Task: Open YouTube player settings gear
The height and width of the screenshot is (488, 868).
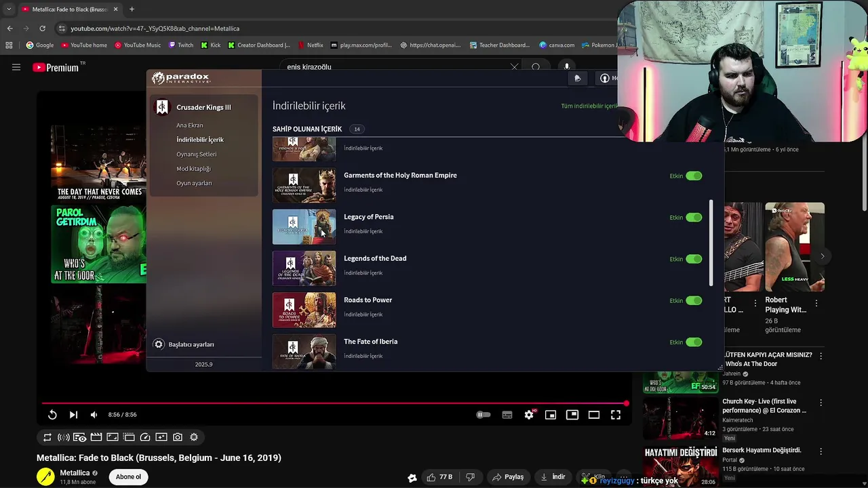Action: pyautogui.click(x=529, y=415)
